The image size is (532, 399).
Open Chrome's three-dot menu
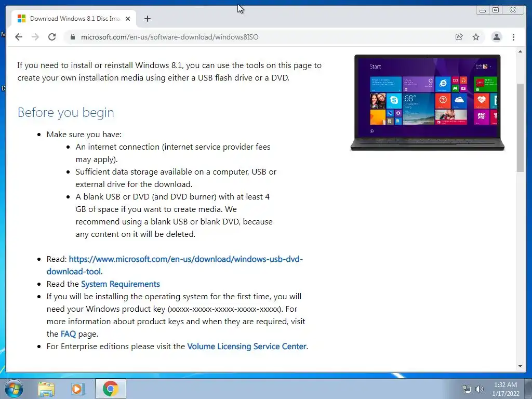click(513, 37)
